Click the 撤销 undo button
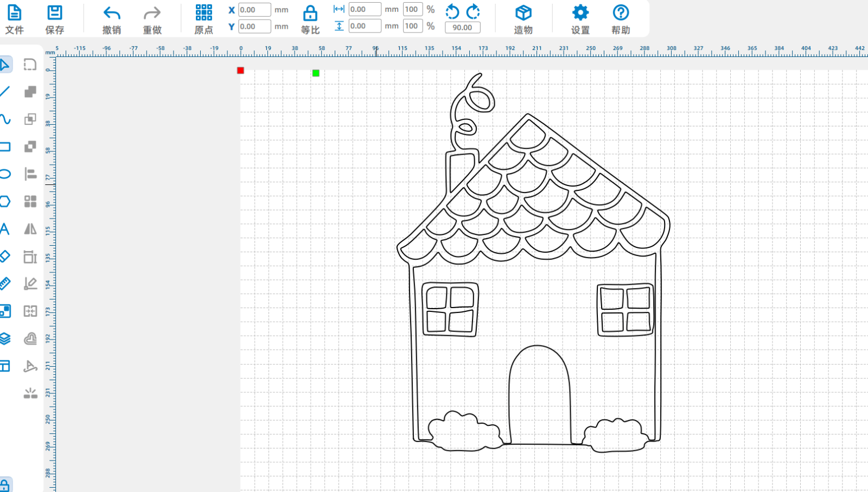Screen dimensions: 868x492 (x=112, y=19)
